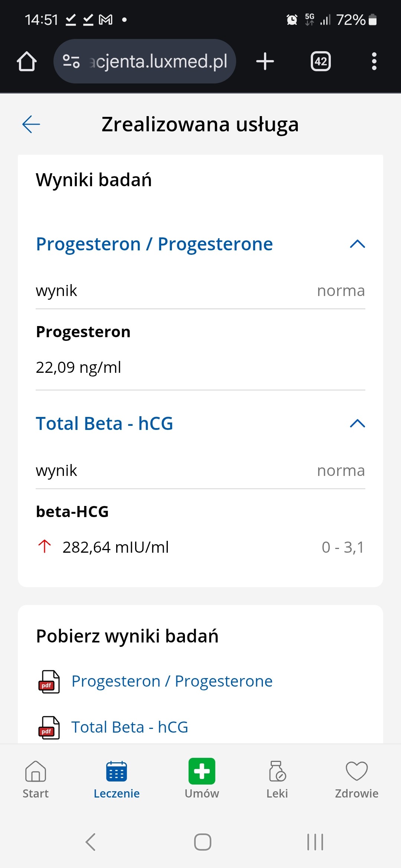Show open tabs switcher showing 42
The height and width of the screenshot is (868, 401).
click(x=320, y=61)
